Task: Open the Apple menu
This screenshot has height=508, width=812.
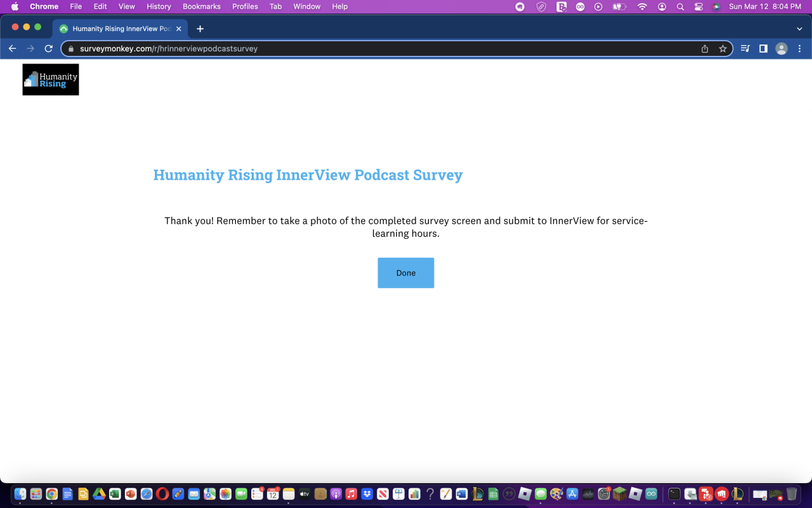Action: [15, 6]
